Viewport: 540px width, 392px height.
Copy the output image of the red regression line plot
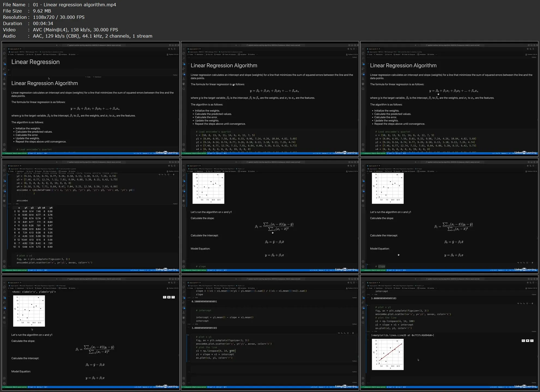click(523, 341)
